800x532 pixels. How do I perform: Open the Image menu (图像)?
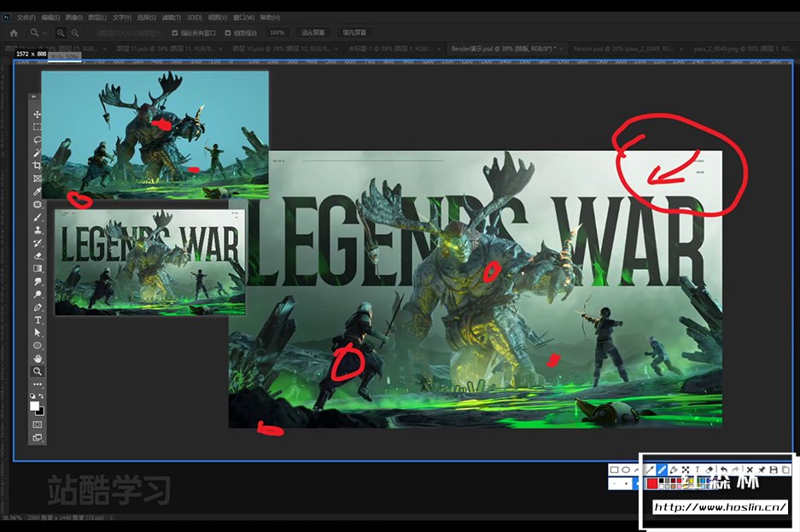pos(73,17)
